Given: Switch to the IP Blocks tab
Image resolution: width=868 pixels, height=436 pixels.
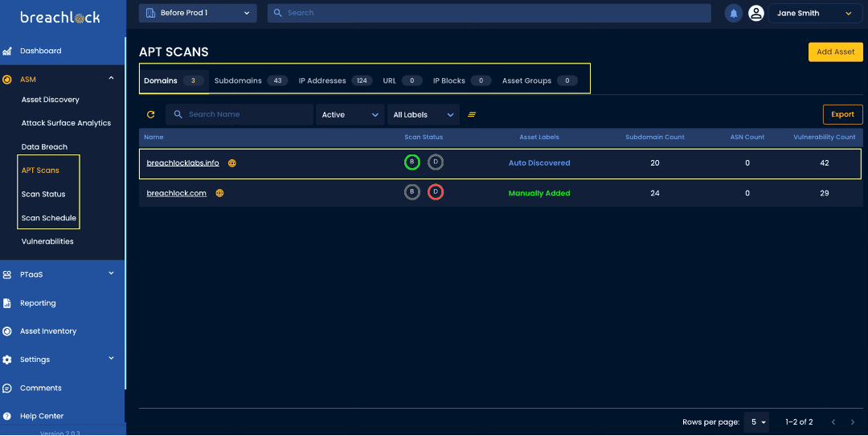Looking at the screenshot, I should (461, 81).
